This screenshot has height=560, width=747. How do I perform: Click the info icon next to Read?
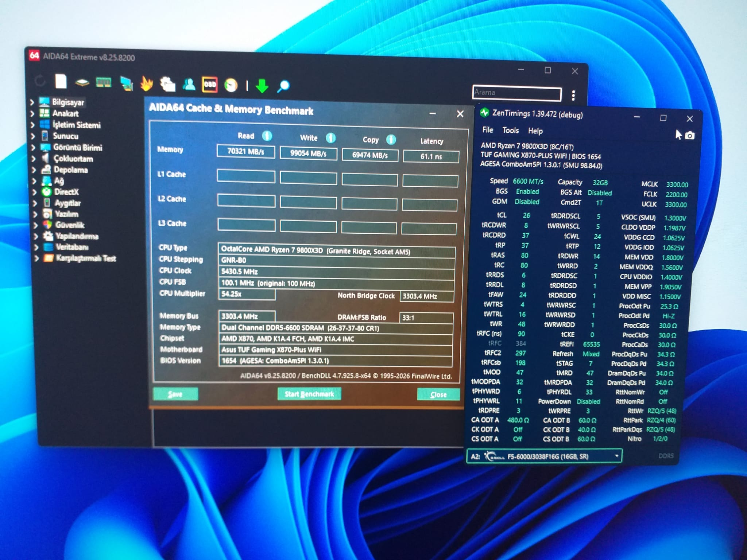coord(267,136)
